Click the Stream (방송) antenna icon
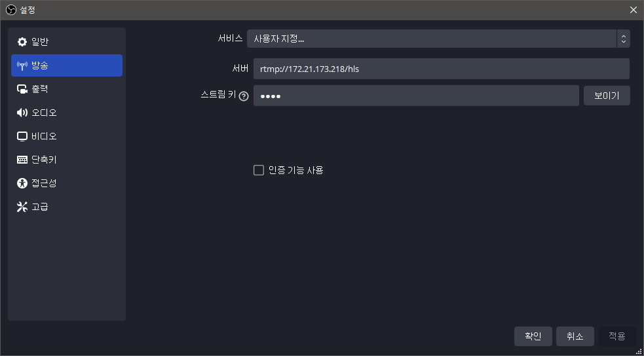This screenshot has width=644, height=356. point(22,65)
